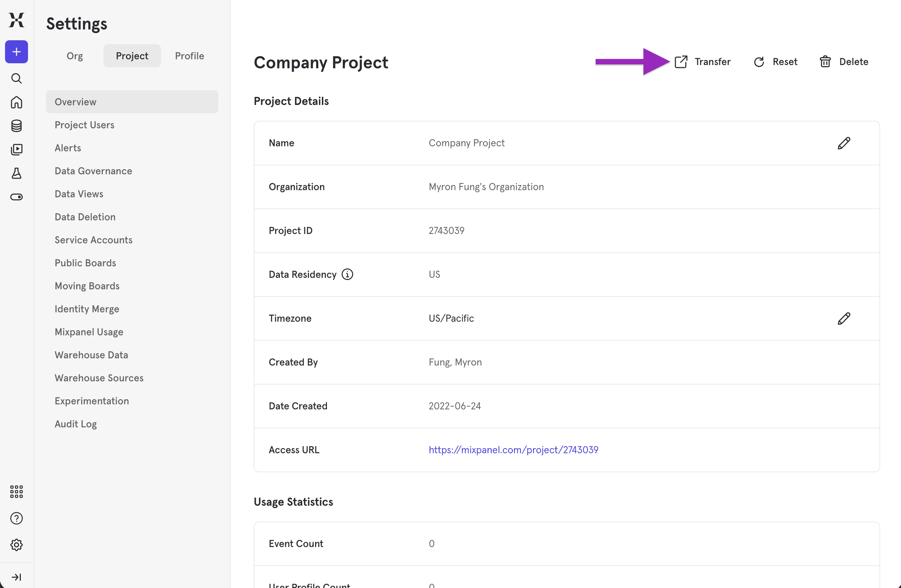Edit the project Name with the pencil icon
This screenshot has height=588, width=901.
(844, 143)
